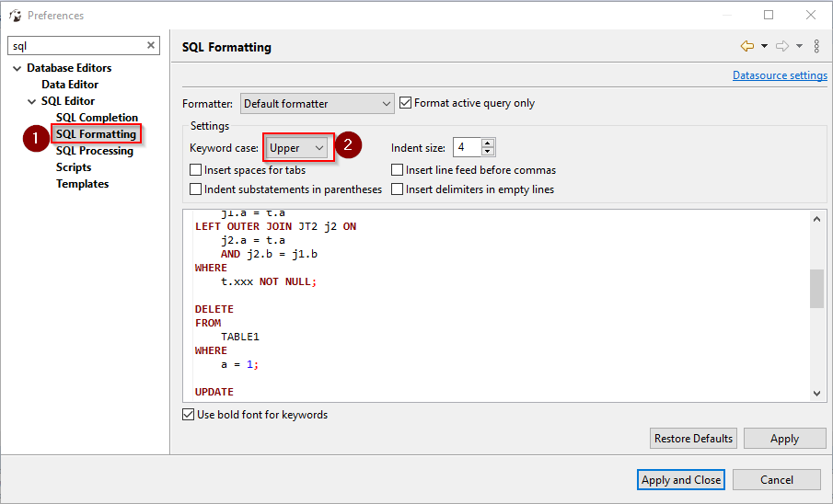The height and width of the screenshot is (504, 833).
Task: Open the Formatter combo box
Action: (318, 104)
